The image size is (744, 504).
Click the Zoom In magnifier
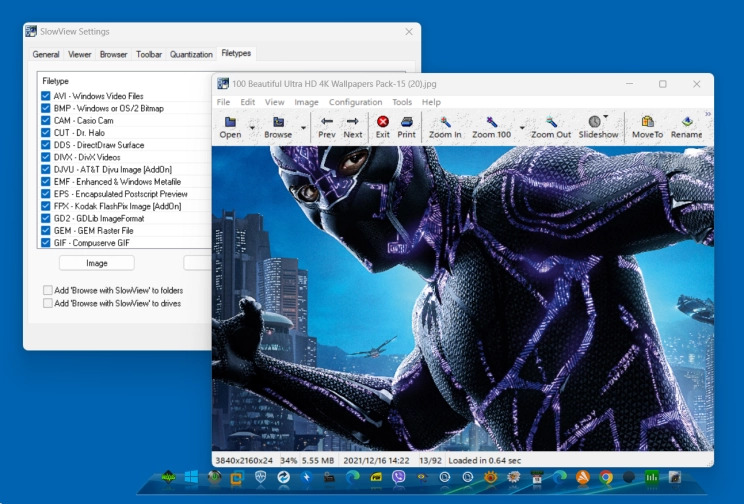pyautogui.click(x=445, y=122)
